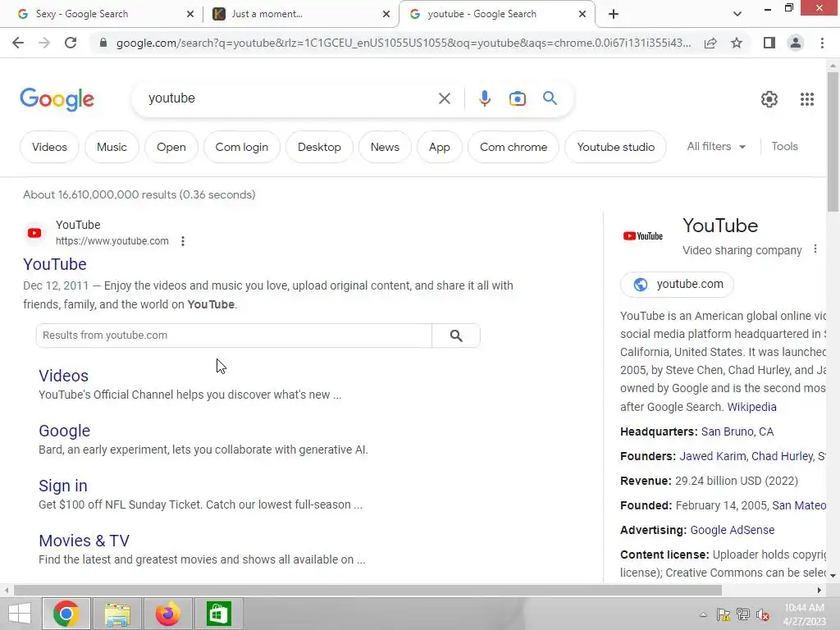This screenshot has width=840, height=630.
Task: Click the Results from youtube.com search field
Action: [234, 336]
